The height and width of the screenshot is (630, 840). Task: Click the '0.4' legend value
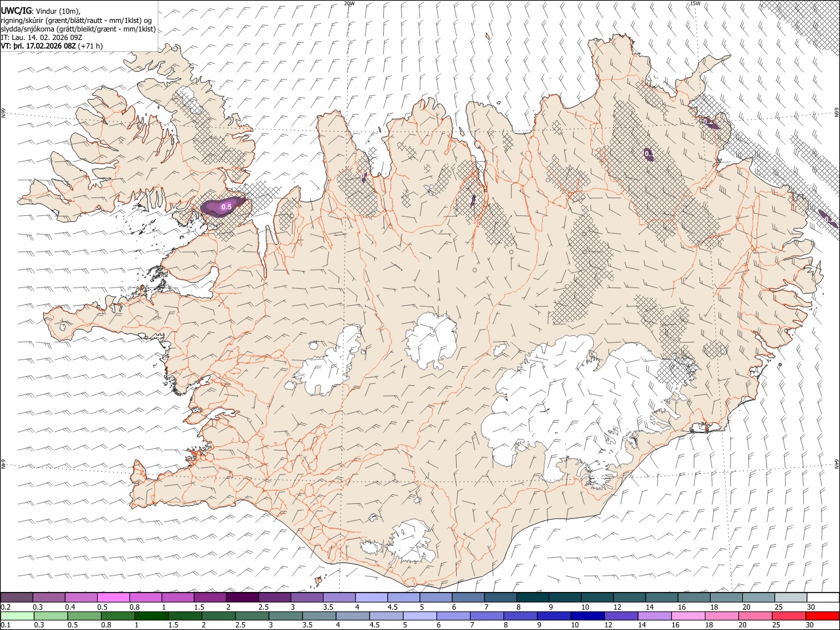70,606
